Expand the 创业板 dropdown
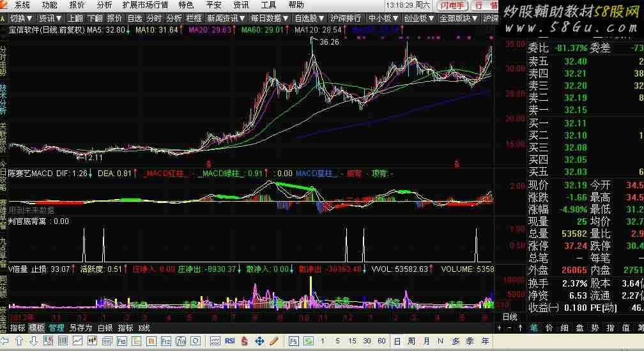 (x=419, y=19)
